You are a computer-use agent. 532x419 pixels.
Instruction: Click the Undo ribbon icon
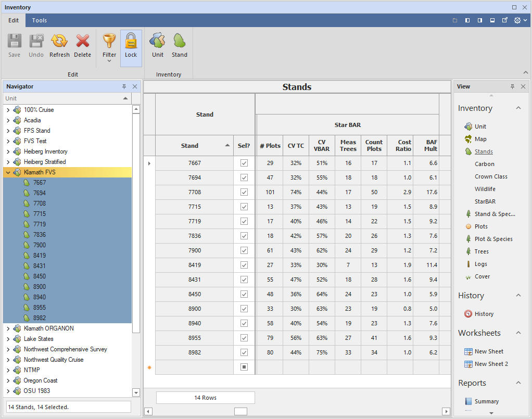[x=36, y=41]
